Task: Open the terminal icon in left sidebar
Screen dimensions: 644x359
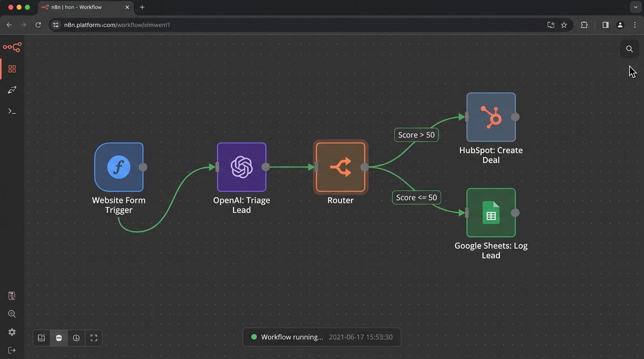Action: coord(12,111)
